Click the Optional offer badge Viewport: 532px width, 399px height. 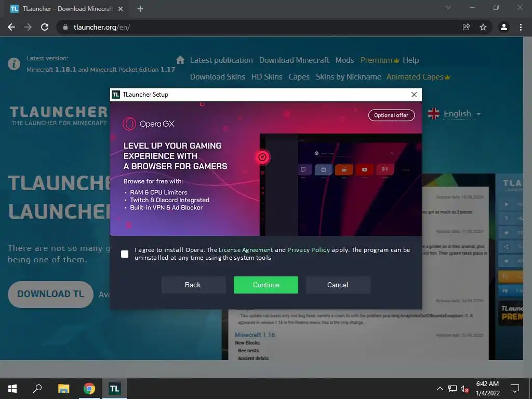391,115
